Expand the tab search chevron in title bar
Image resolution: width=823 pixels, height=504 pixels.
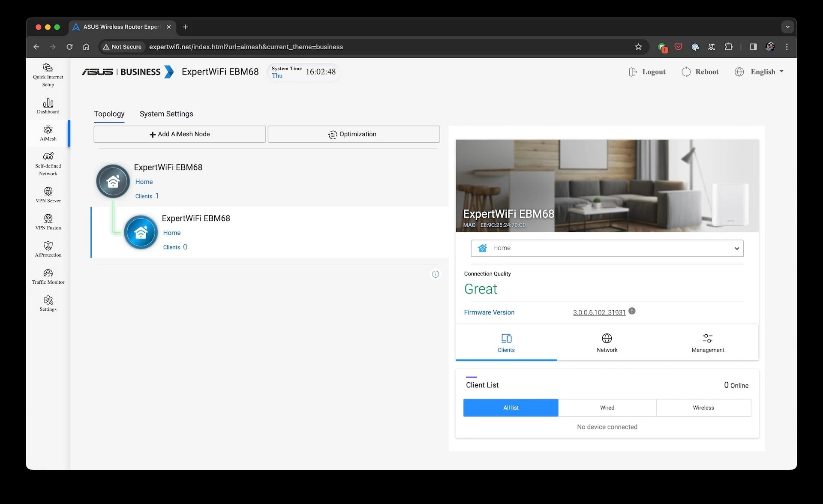[x=787, y=27]
